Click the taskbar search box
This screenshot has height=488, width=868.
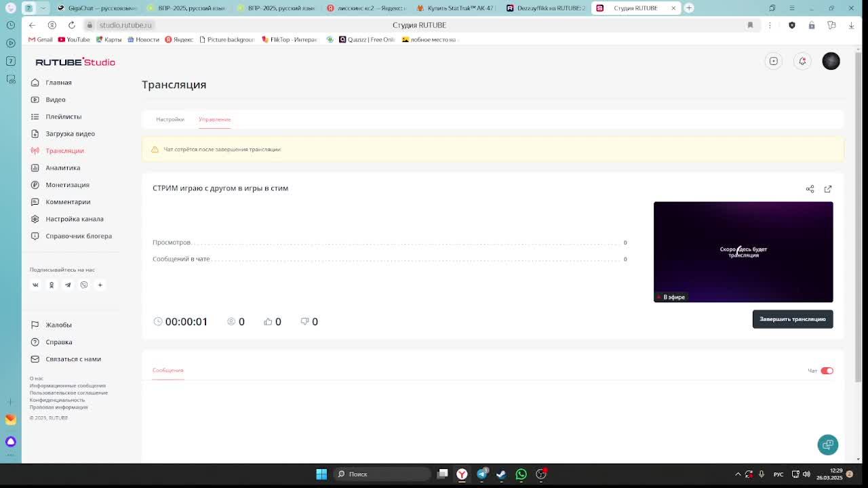pos(382,474)
